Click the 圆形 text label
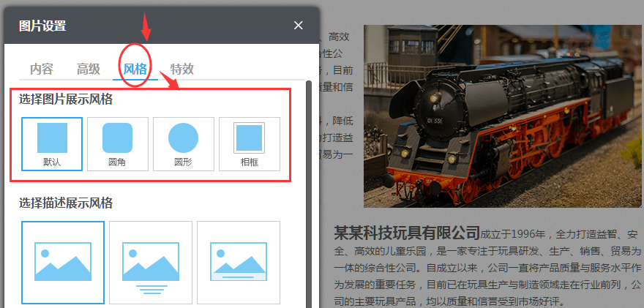 pos(183,162)
